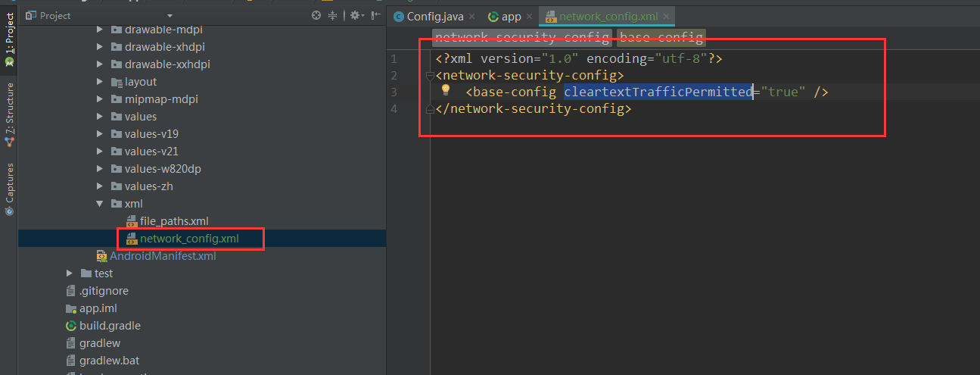
Task: Expand the values-zh folder
Action: (x=100, y=186)
